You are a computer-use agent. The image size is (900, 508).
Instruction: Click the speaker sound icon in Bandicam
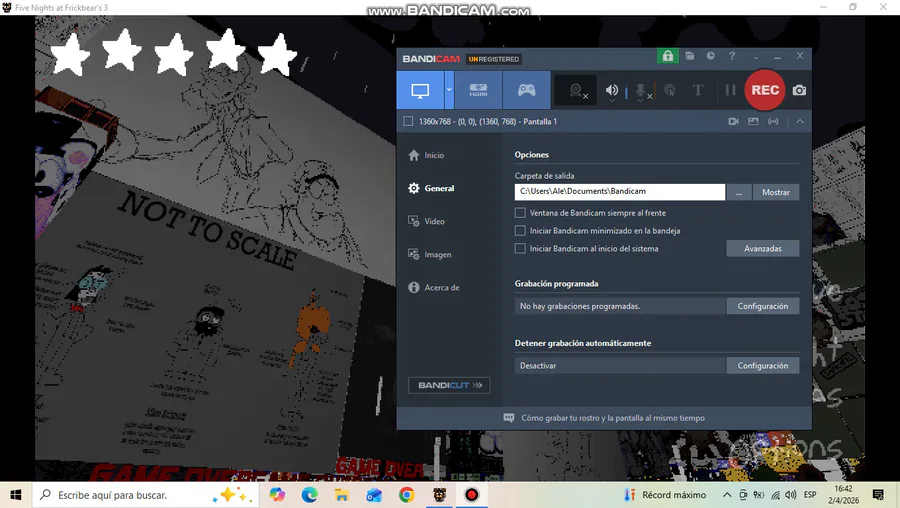pos(612,89)
